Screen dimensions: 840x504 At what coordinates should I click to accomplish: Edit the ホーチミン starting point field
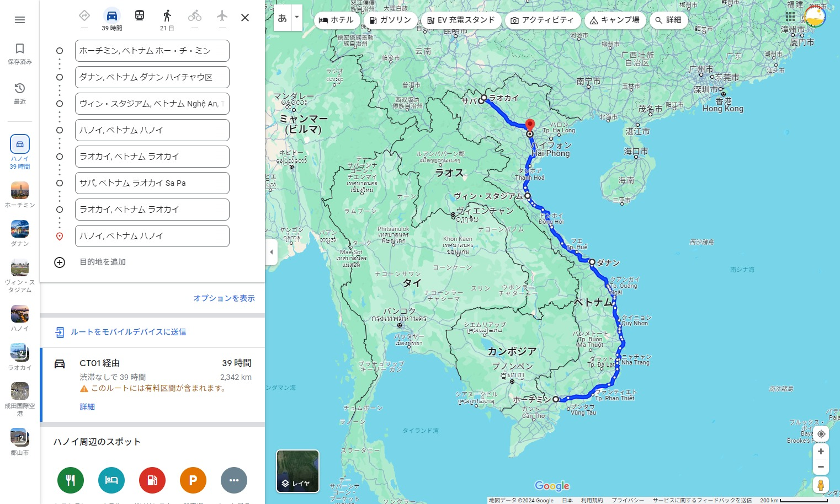click(152, 51)
